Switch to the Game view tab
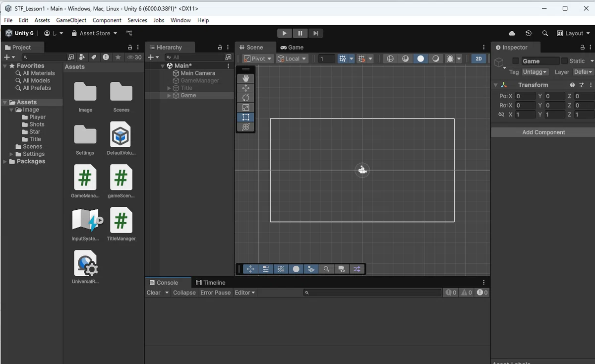Screen dimensions: 595x364 click(292, 48)
